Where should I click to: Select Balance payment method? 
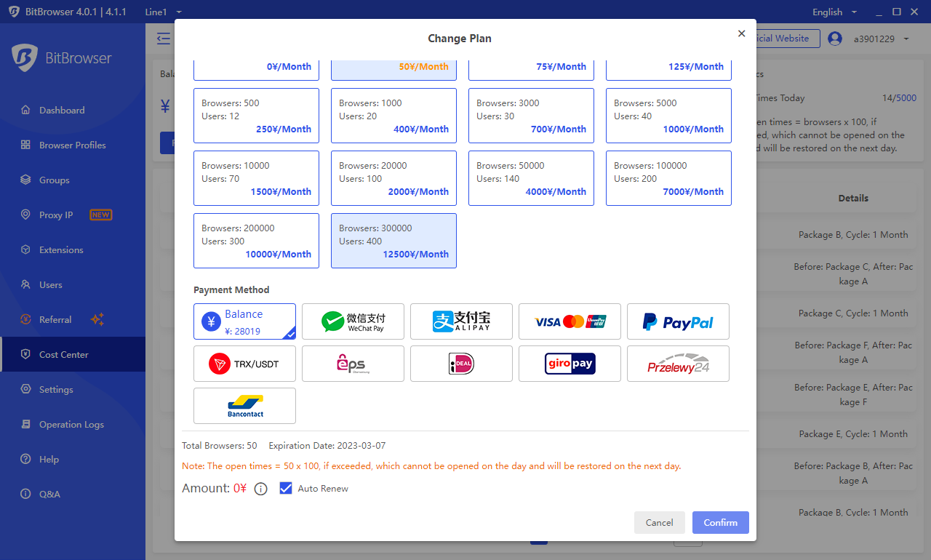tap(244, 321)
